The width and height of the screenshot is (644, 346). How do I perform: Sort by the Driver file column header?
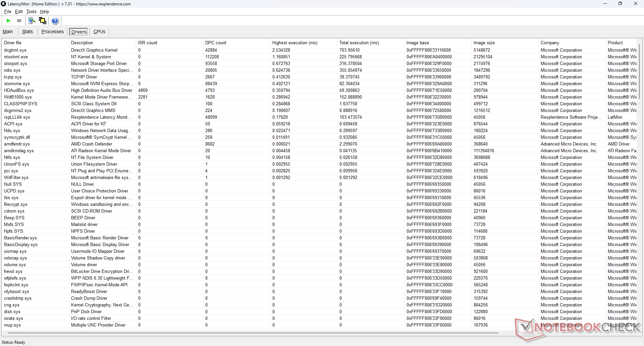35,43
